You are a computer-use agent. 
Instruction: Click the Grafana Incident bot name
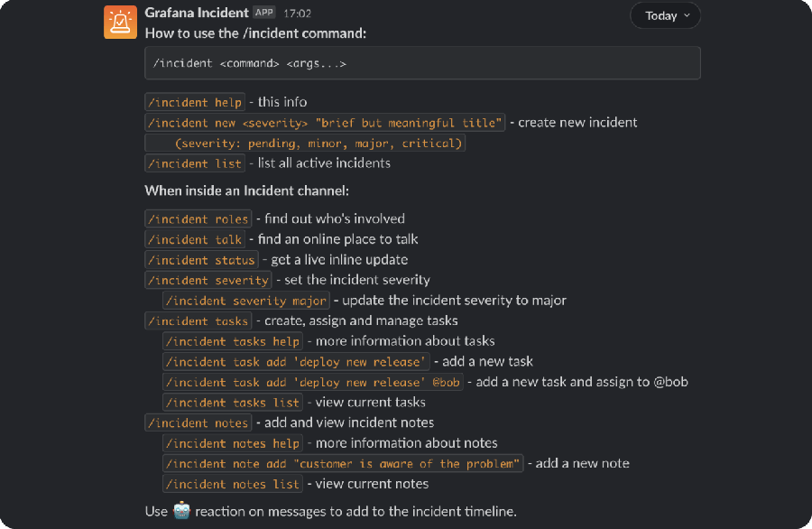pyautogui.click(x=194, y=13)
